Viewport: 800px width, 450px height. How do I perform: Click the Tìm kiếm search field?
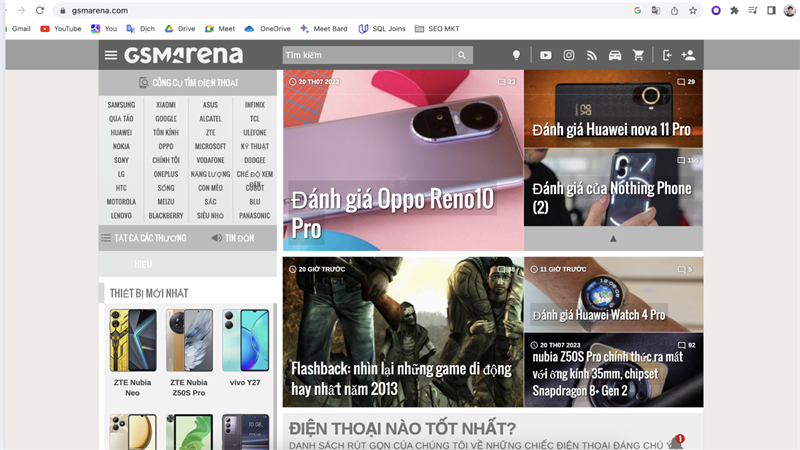(x=366, y=55)
